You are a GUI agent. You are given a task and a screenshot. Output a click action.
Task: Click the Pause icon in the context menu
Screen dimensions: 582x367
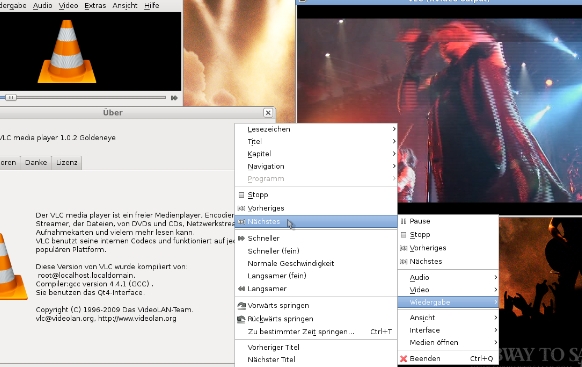403,221
